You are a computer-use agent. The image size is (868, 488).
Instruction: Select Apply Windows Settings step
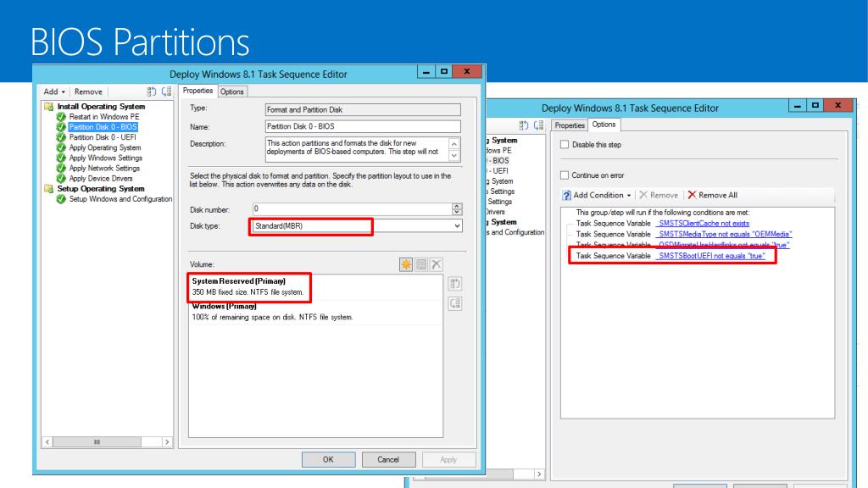tap(106, 158)
